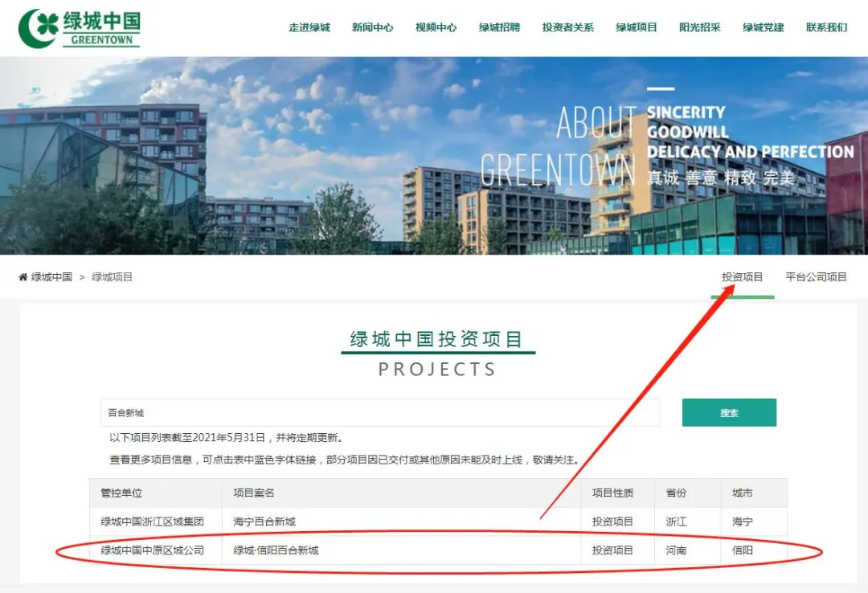Click 绿城项目 breadcrumb link
Viewport: 868px width, 593px height.
112,277
